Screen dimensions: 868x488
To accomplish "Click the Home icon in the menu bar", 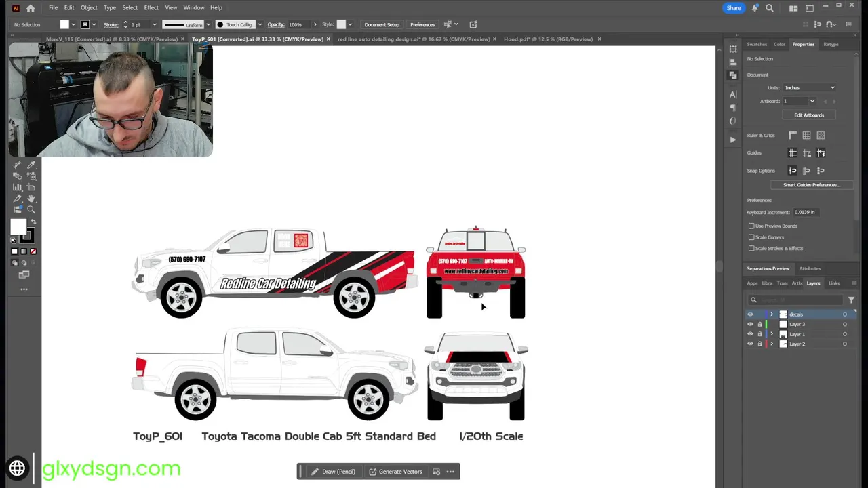I will click(31, 8).
